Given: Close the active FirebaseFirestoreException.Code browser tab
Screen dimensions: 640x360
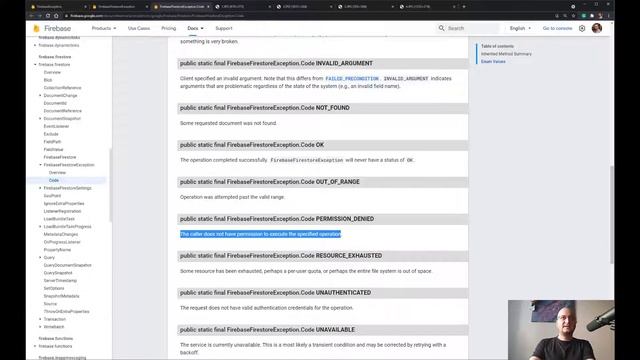Looking at the screenshot, I should pyautogui.click(x=208, y=7).
